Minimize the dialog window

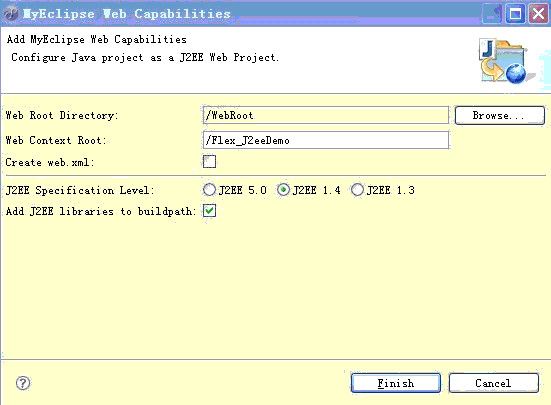[492, 14]
